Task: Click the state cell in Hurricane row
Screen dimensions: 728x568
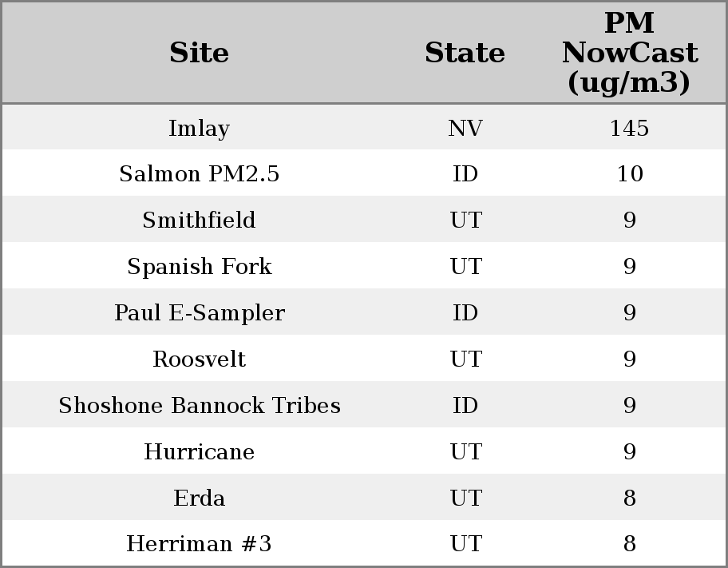Action: (x=465, y=452)
